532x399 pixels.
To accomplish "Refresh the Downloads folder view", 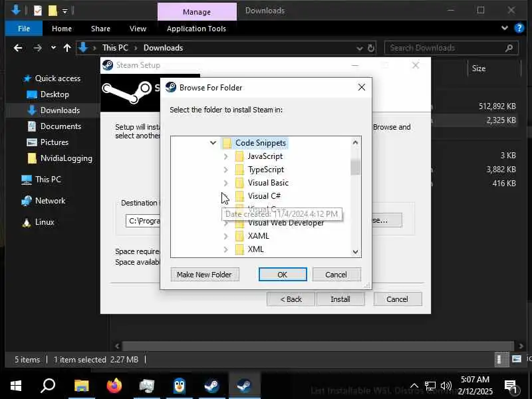I will click(371, 48).
